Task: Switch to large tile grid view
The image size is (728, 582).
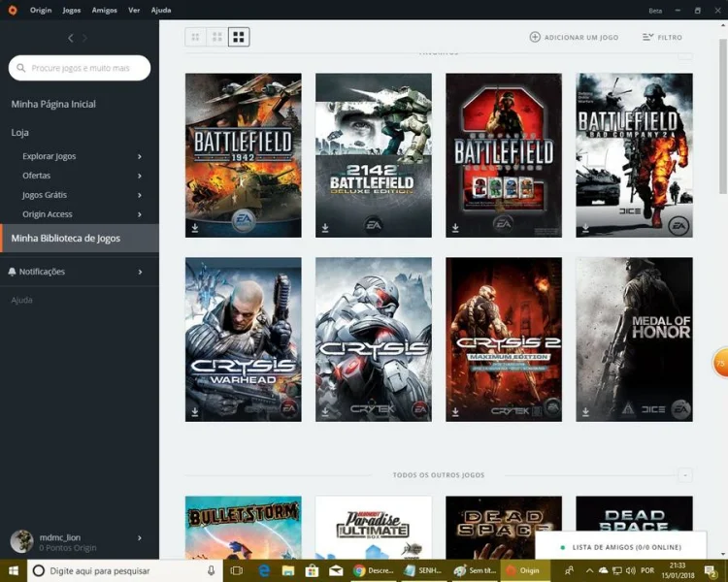Action: coord(239,37)
